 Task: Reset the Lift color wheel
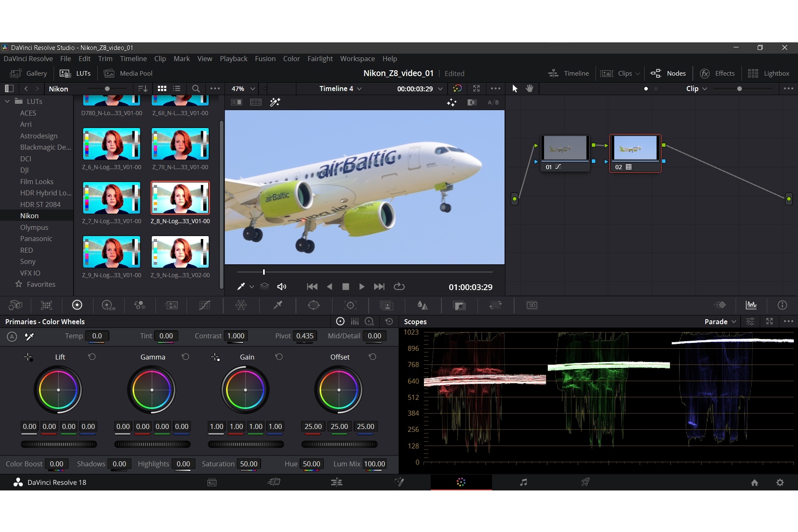92,357
